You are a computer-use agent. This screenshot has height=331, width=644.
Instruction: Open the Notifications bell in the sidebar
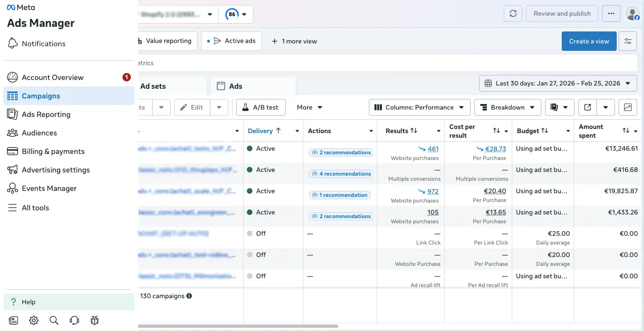[43, 43]
